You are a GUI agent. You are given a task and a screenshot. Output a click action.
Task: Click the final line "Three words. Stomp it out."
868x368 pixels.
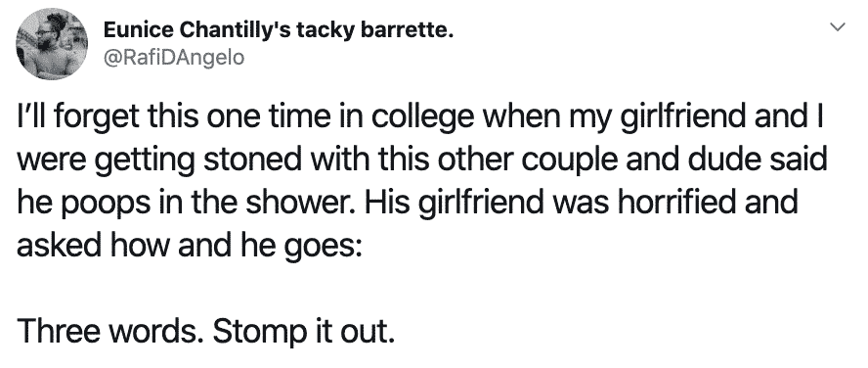(x=206, y=331)
